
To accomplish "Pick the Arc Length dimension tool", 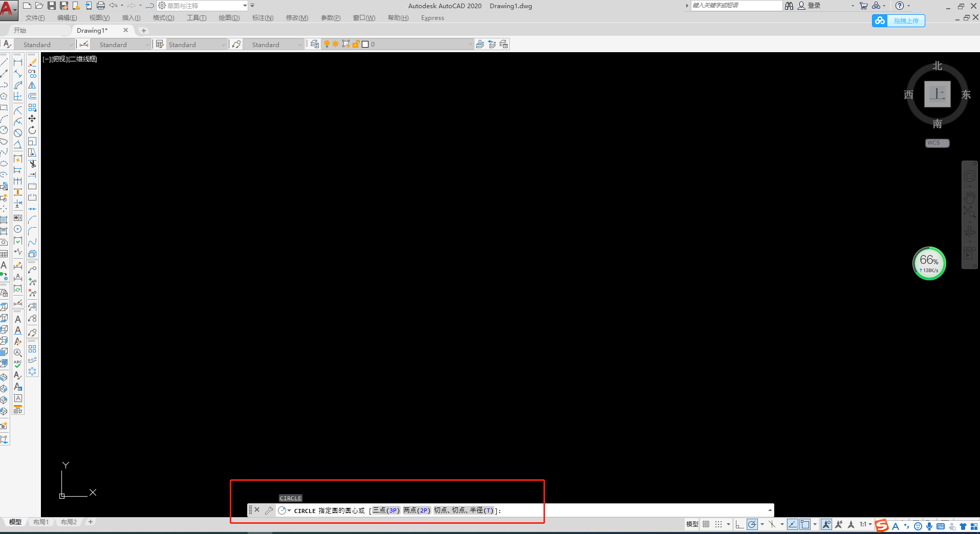I will (x=18, y=85).
